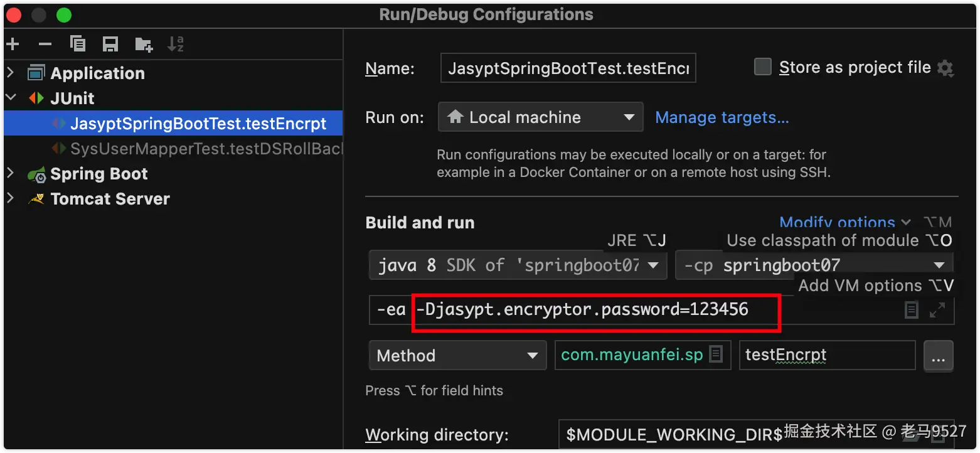Click the gear icon beside Store as project file
This screenshot has height=453, width=980.
[945, 68]
